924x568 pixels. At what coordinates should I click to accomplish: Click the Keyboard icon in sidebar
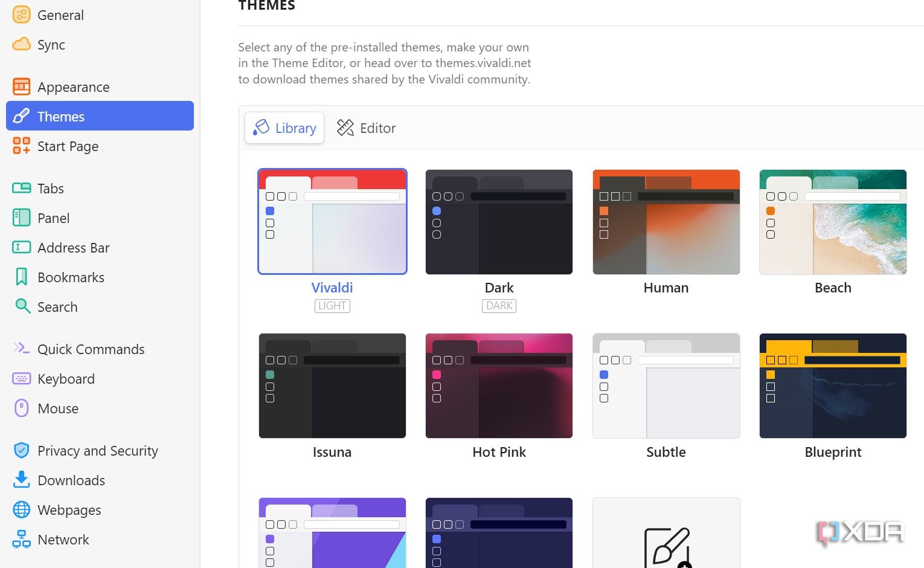22,378
